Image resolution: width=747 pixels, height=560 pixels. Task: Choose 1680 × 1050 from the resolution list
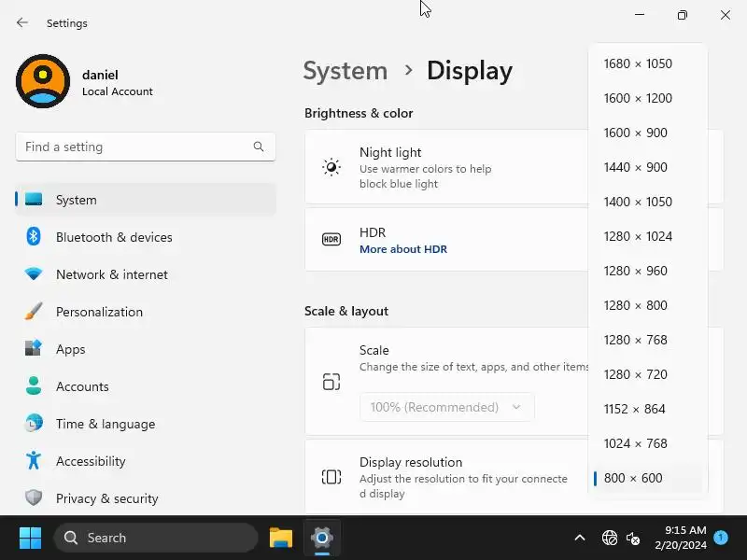pyautogui.click(x=638, y=63)
